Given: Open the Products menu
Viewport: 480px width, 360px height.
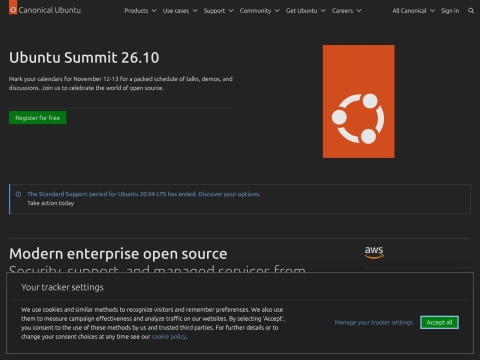Looking at the screenshot, I should point(140,11).
